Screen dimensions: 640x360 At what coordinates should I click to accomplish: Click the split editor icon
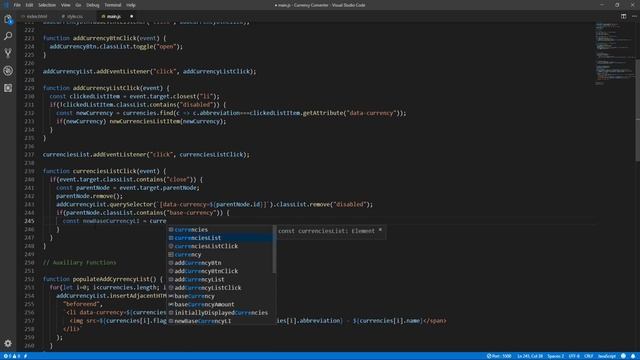(x=623, y=16)
